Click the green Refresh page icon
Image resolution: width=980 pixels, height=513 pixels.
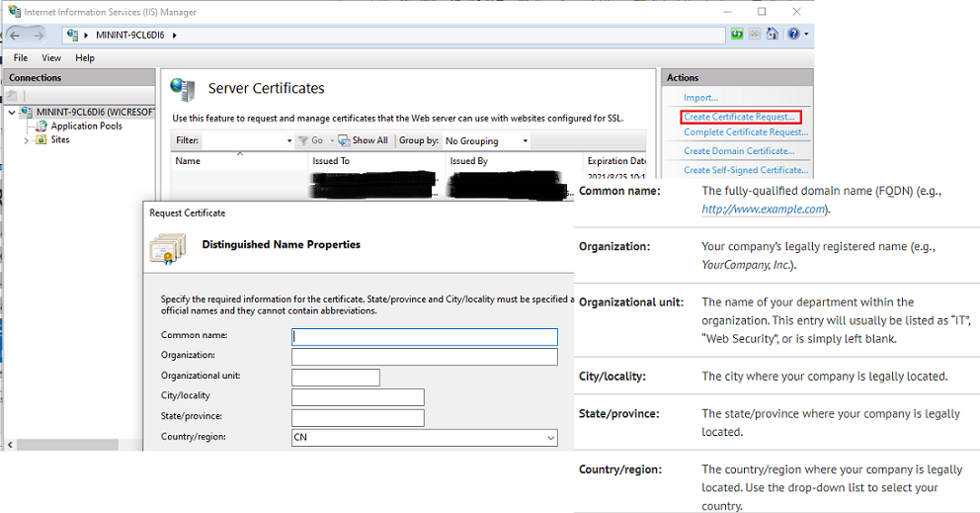click(738, 34)
